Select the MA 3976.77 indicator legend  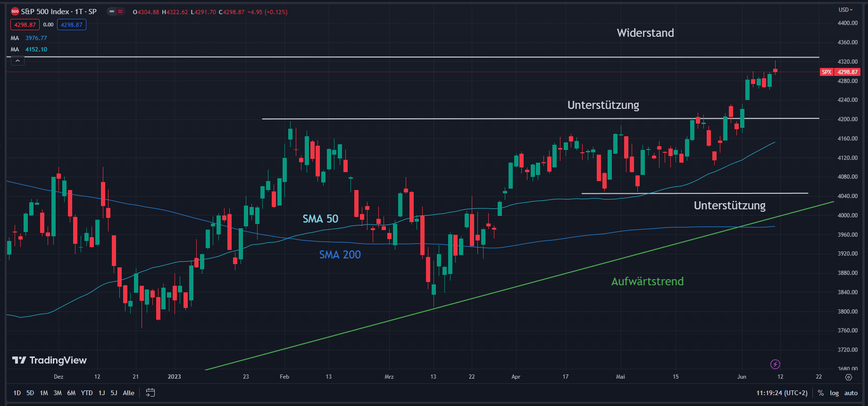point(29,38)
